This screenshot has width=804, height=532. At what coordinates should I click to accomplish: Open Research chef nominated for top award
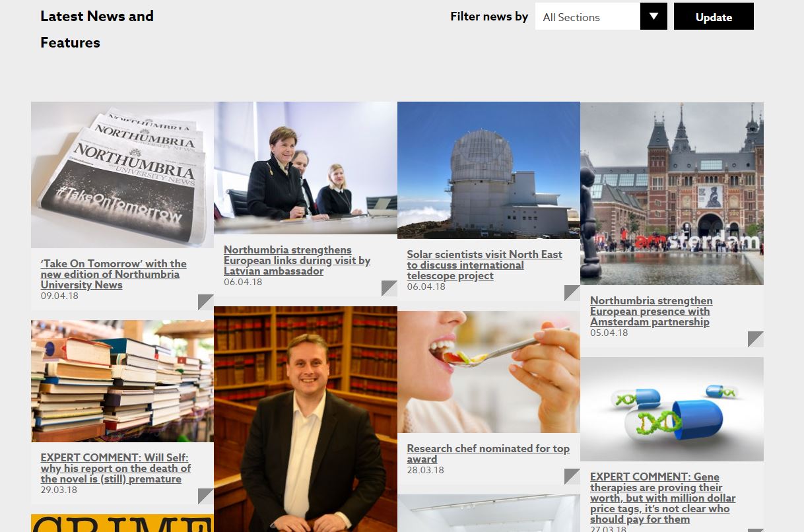click(x=488, y=453)
